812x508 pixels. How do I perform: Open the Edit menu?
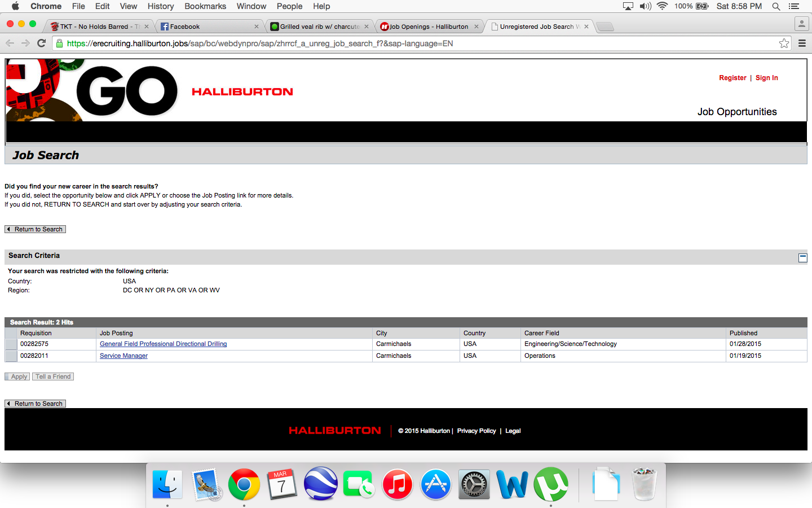pos(102,6)
